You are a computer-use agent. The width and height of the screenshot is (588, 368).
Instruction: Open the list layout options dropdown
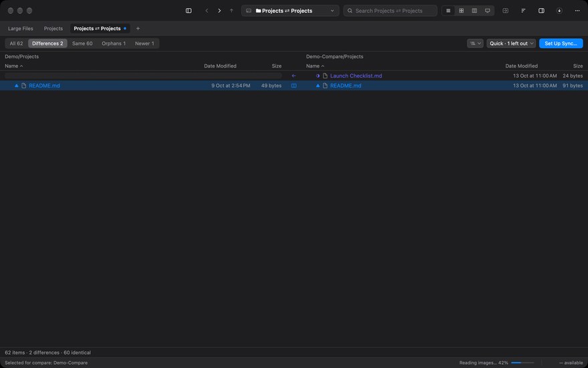pyautogui.click(x=475, y=43)
